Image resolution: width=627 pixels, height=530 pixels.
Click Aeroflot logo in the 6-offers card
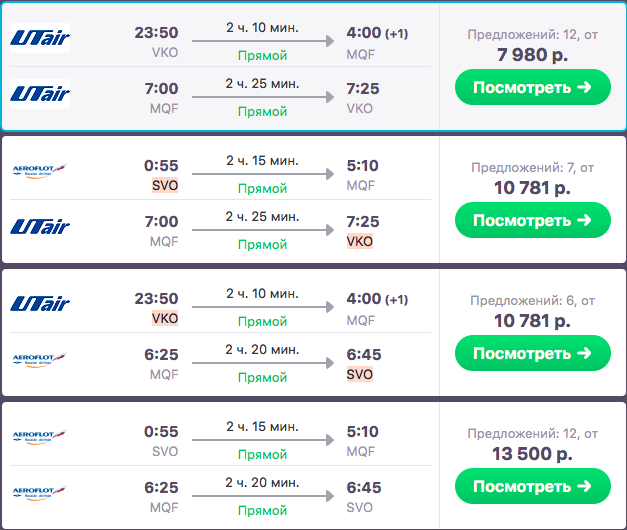click(x=40, y=360)
